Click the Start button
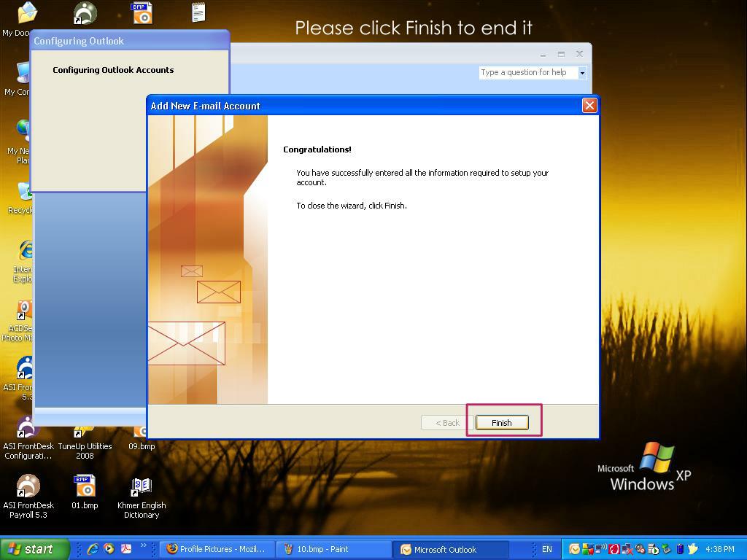The height and width of the screenshot is (560, 747). point(34,549)
